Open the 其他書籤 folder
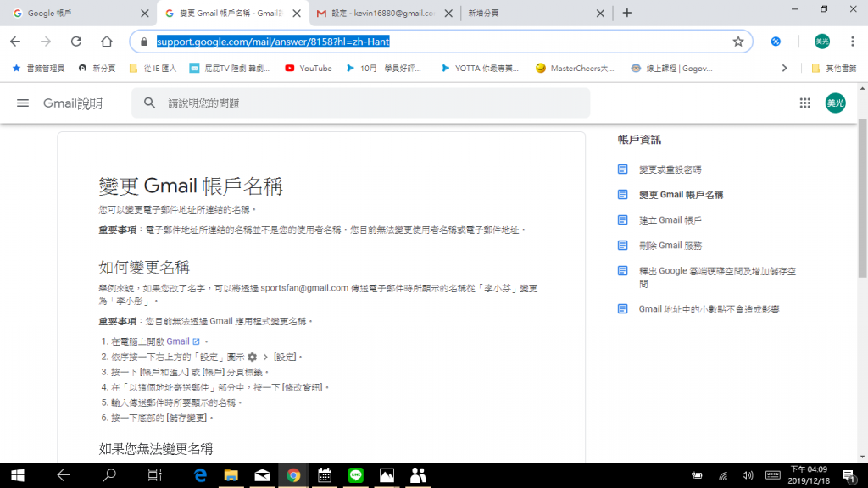 (x=834, y=69)
